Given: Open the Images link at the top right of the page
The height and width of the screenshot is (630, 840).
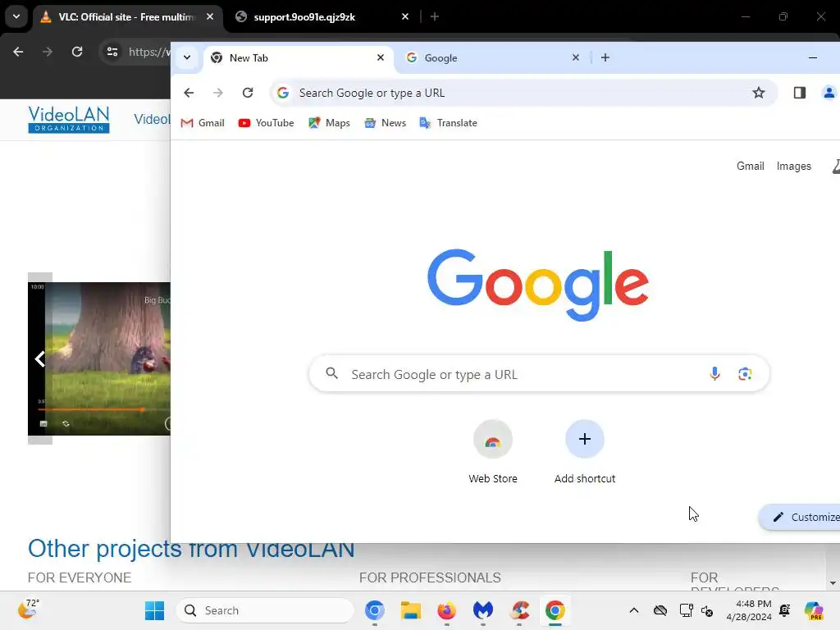Looking at the screenshot, I should pos(793,166).
